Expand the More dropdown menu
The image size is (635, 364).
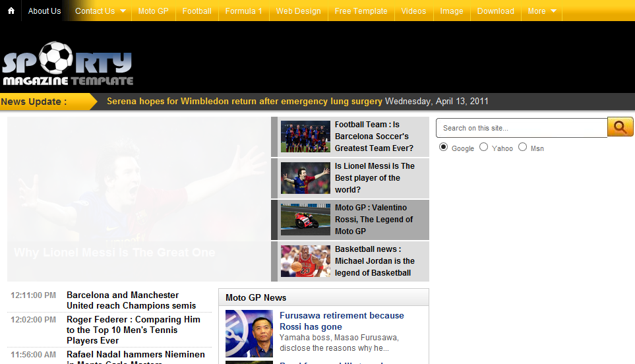coord(542,11)
